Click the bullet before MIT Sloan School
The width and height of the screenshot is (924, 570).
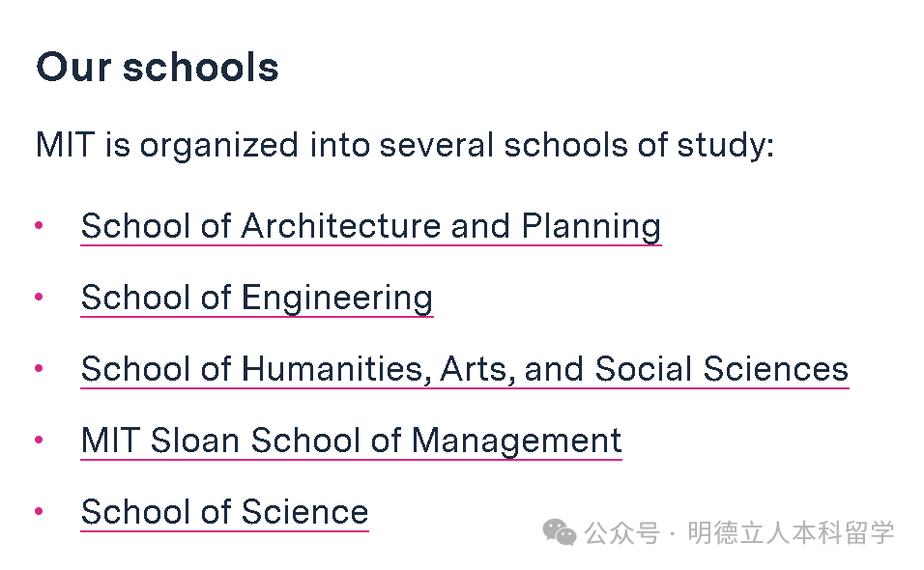click(40, 441)
